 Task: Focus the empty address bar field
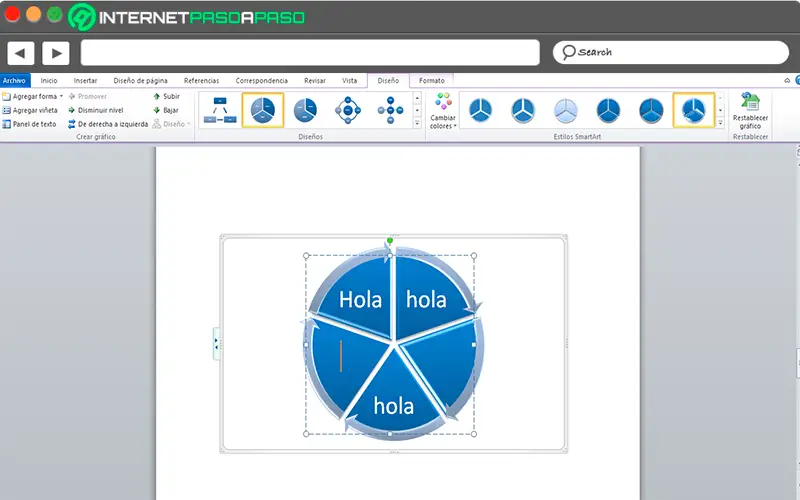pyautogui.click(x=310, y=53)
